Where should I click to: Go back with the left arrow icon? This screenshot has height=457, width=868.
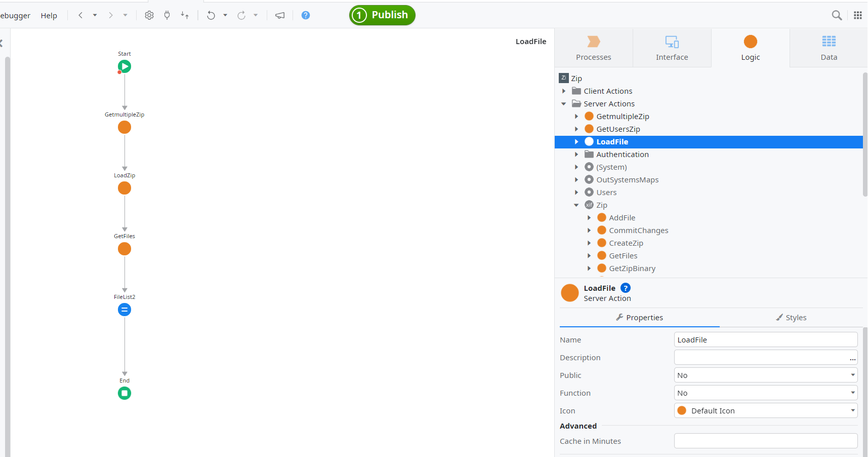click(x=80, y=15)
